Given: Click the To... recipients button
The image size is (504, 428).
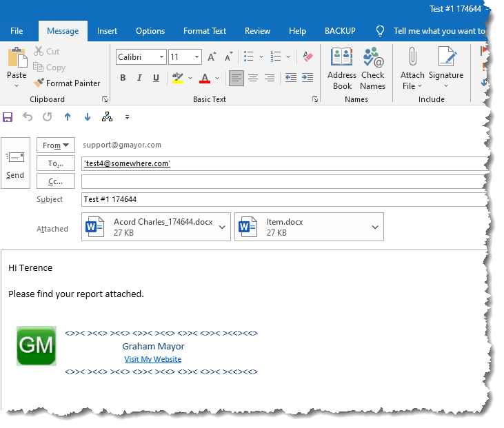Looking at the screenshot, I should tap(56, 163).
